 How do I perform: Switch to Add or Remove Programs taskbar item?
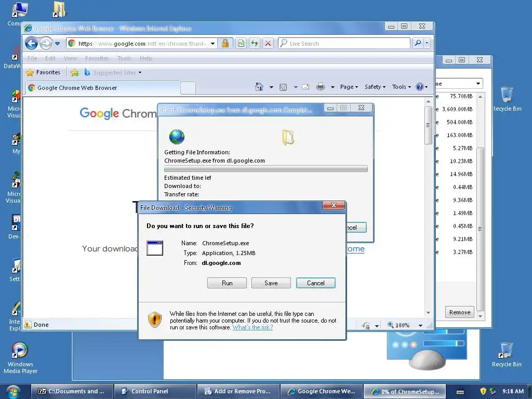click(x=238, y=391)
